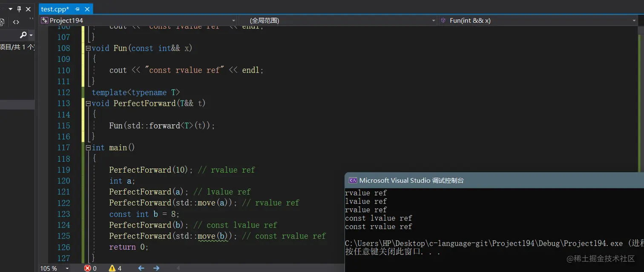Viewport: 644px width, 272px height.
Task: Click the search magnifier in side panel
Action: [23, 35]
